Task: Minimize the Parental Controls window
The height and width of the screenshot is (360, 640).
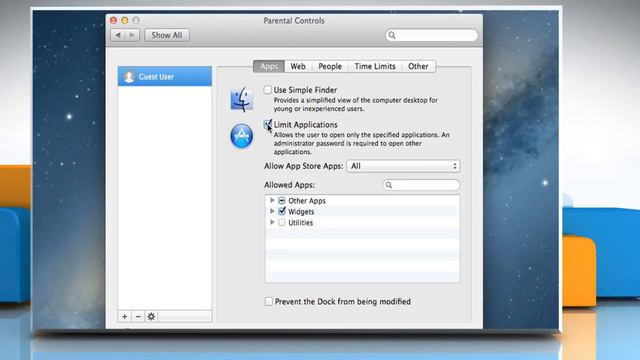Action: pos(124,20)
